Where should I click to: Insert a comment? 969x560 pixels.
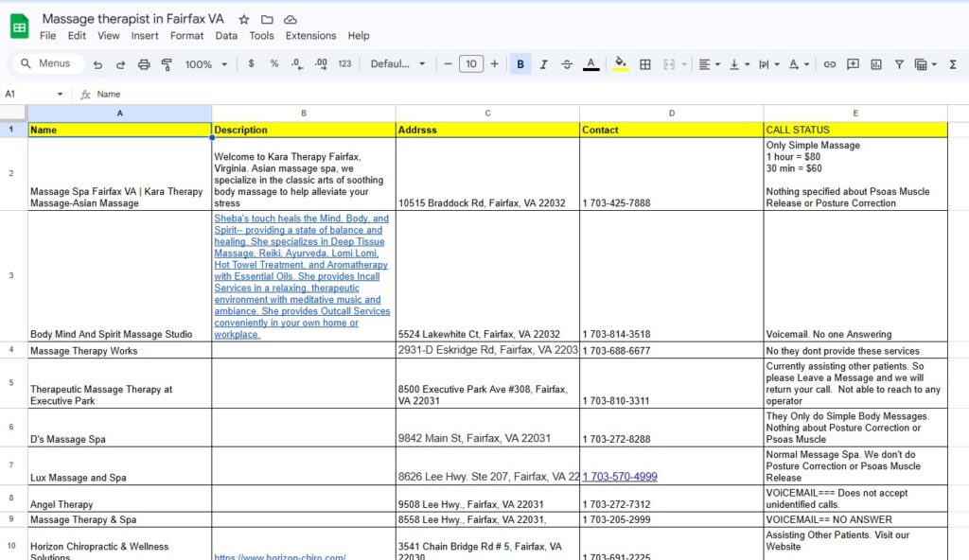point(853,64)
